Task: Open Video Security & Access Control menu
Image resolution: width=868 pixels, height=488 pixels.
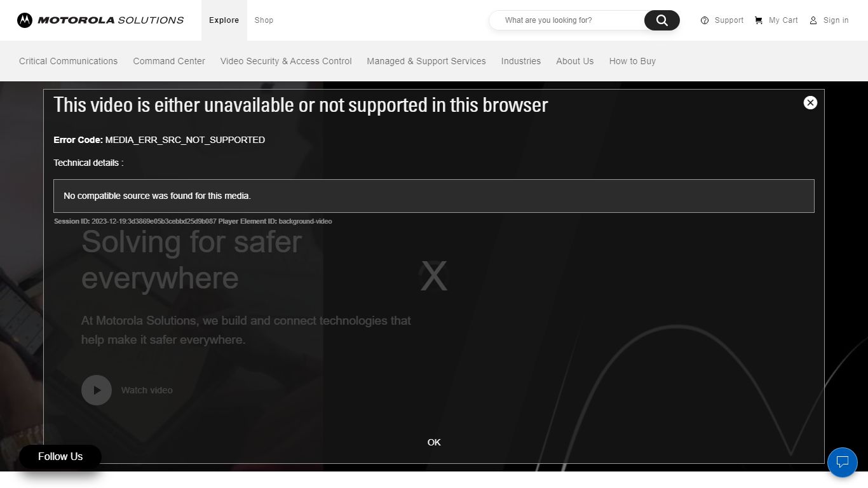Action: click(286, 61)
